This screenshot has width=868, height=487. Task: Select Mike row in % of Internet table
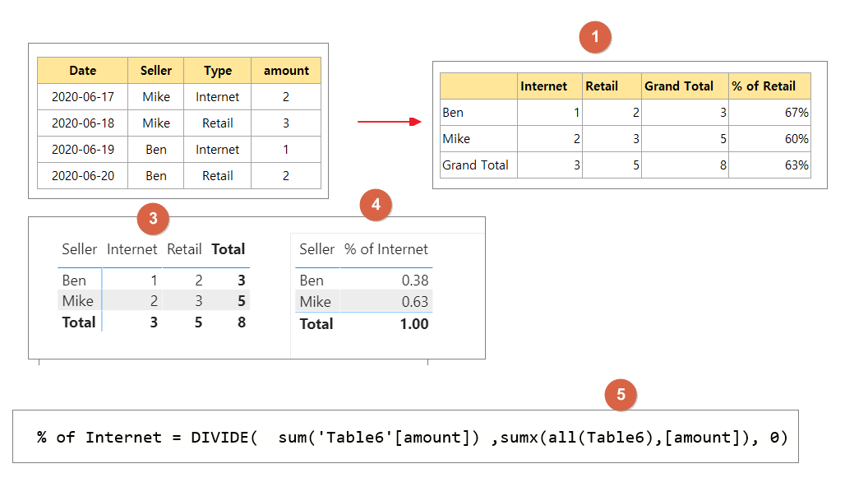363,301
